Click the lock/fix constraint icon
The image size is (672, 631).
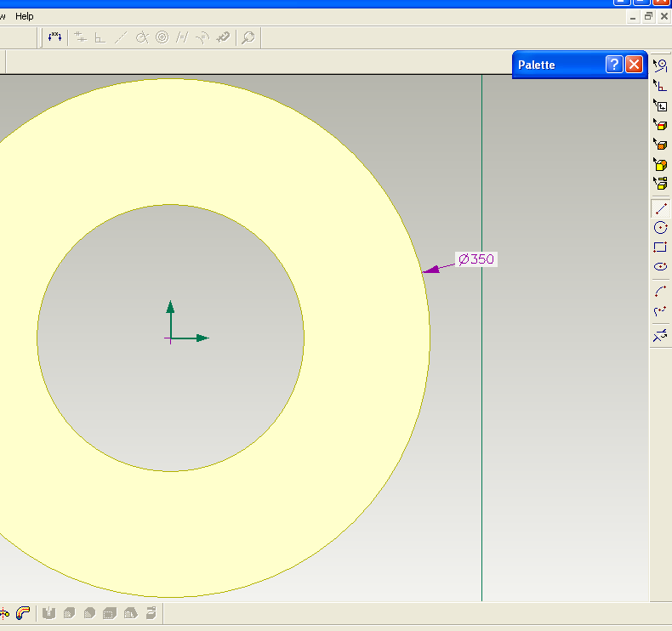tap(223, 37)
